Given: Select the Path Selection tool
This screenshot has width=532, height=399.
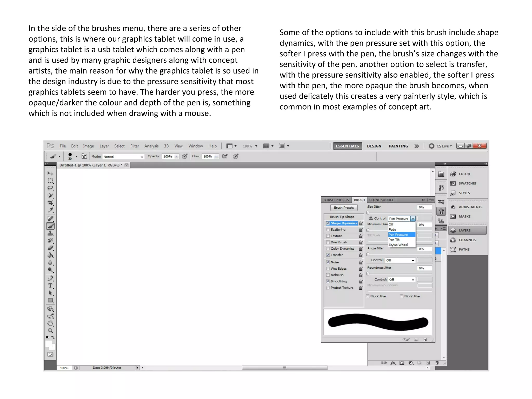Looking at the screenshot, I should [x=50, y=293].
